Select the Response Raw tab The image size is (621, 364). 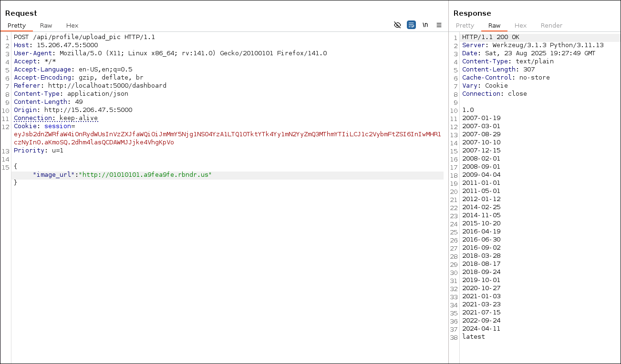[494, 25]
